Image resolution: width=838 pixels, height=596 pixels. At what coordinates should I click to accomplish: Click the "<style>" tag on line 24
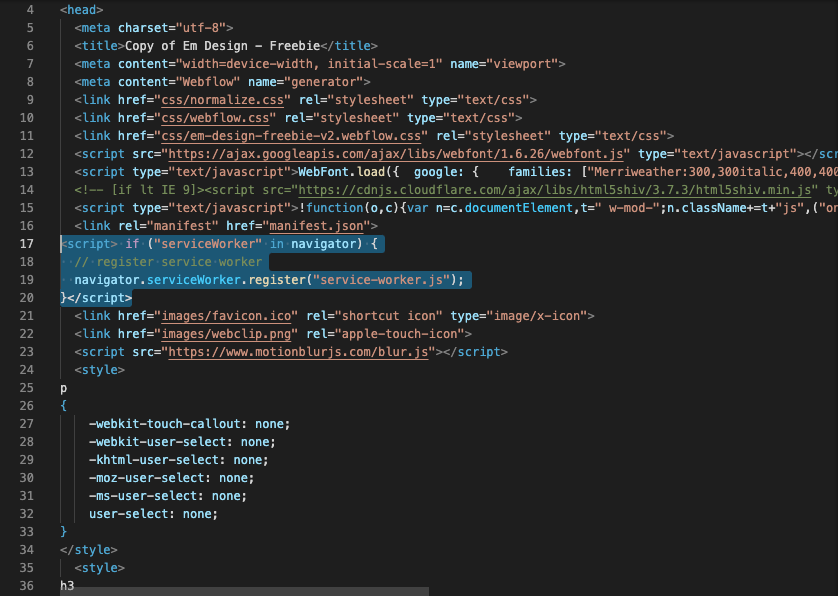point(99,370)
